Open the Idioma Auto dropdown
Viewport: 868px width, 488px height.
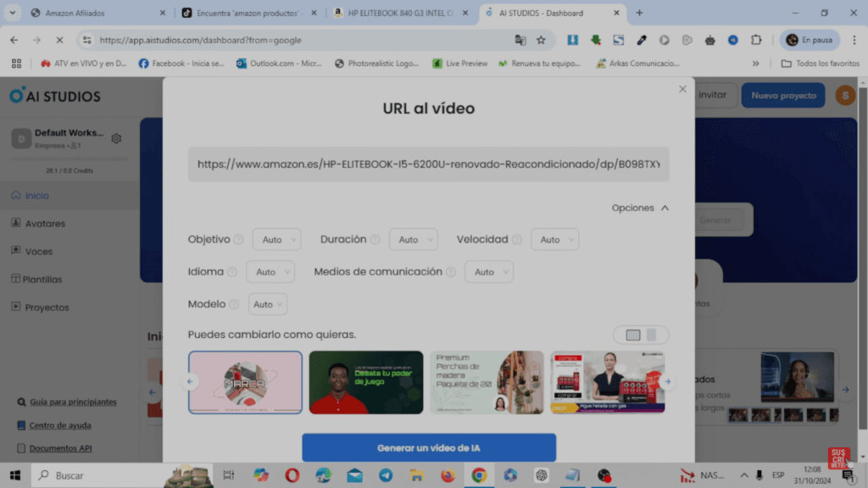pos(270,271)
